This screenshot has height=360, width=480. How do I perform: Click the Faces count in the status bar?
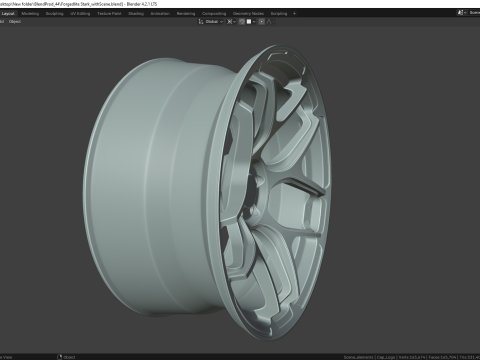tap(442, 357)
